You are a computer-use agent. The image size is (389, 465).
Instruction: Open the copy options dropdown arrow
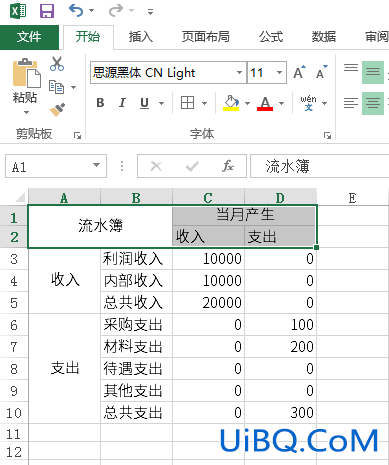pyautogui.click(x=73, y=87)
